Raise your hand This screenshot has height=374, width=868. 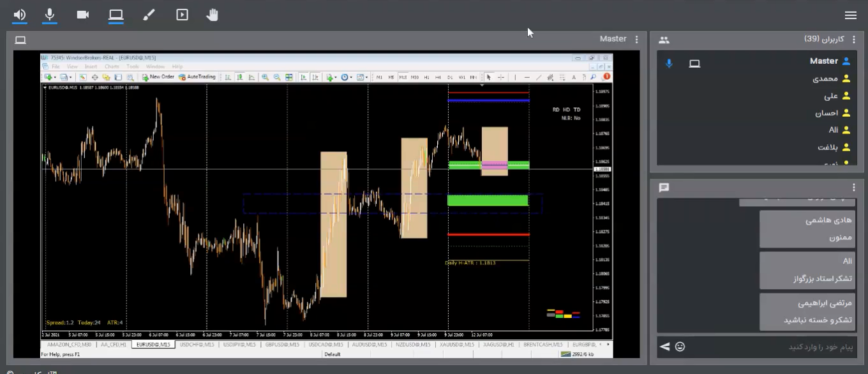(x=213, y=15)
